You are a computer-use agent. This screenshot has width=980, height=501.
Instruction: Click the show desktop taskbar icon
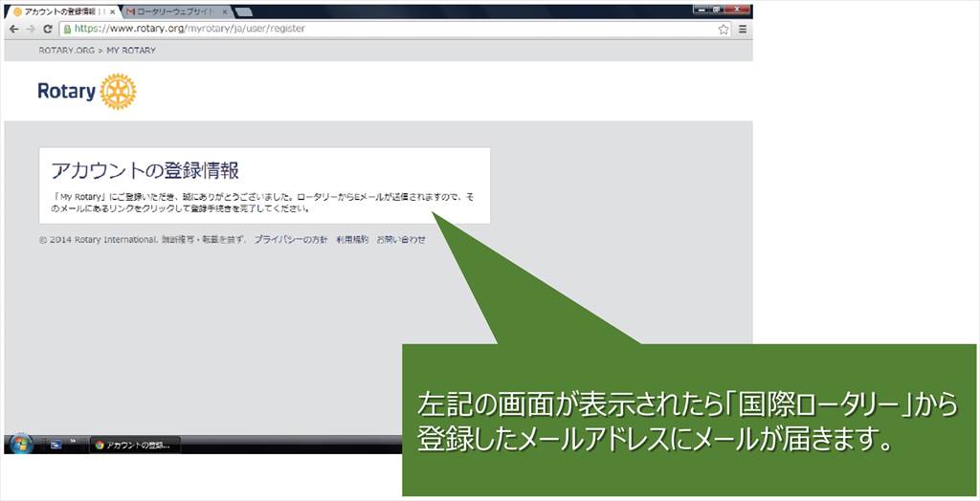coord(56,445)
